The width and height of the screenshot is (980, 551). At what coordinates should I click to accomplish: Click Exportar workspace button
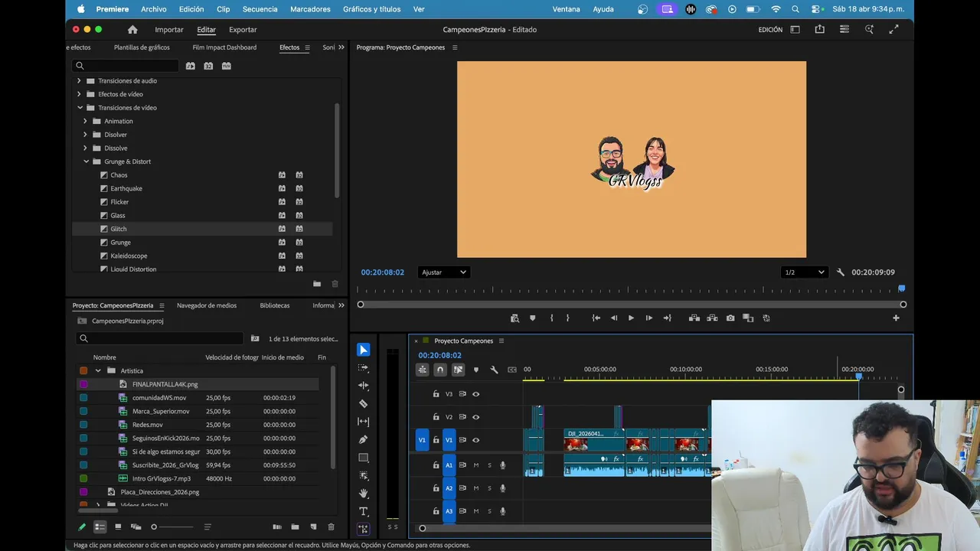pyautogui.click(x=243, y=30)
